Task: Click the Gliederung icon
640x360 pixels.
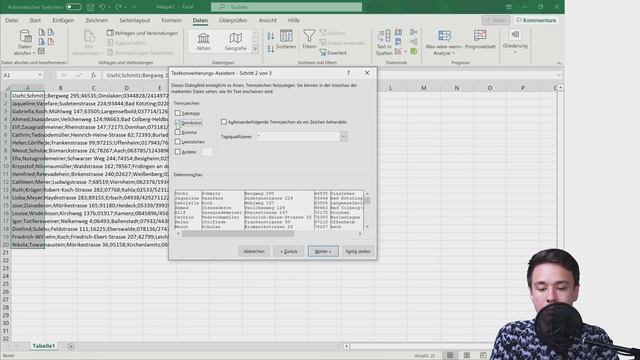Action: pos(515,35)
